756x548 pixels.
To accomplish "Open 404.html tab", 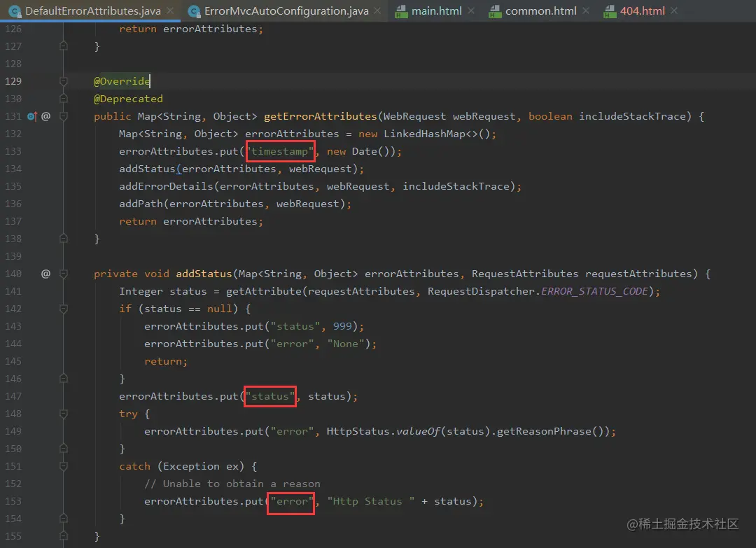I will click(x=642, y=10).
